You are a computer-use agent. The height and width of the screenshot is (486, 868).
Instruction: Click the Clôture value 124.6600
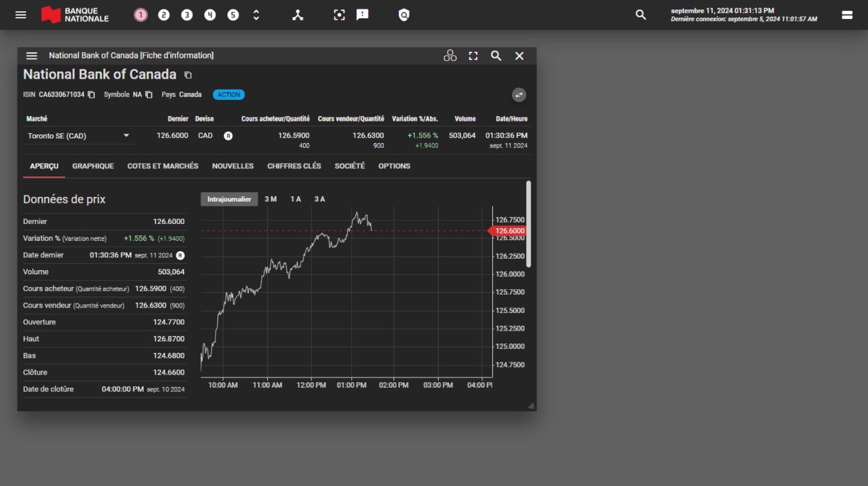coord(169,372)
